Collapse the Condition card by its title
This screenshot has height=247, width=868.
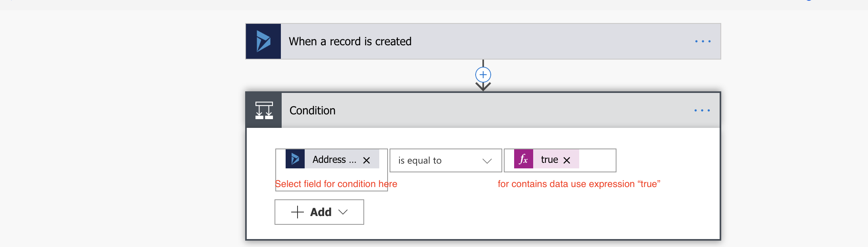312,110
